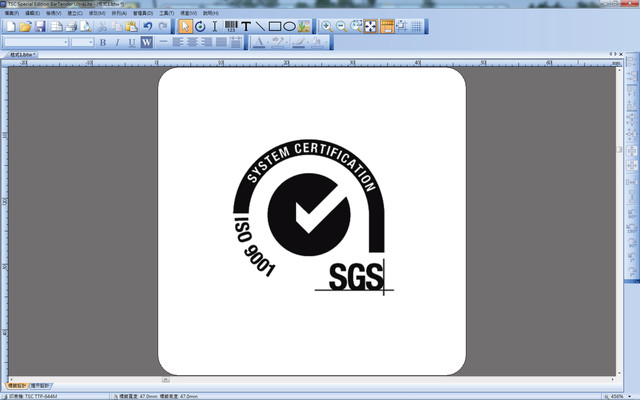This screenshot has height=400, width=640.
Task: Select the pointer arrow tool
Action: tap(185, 27)
